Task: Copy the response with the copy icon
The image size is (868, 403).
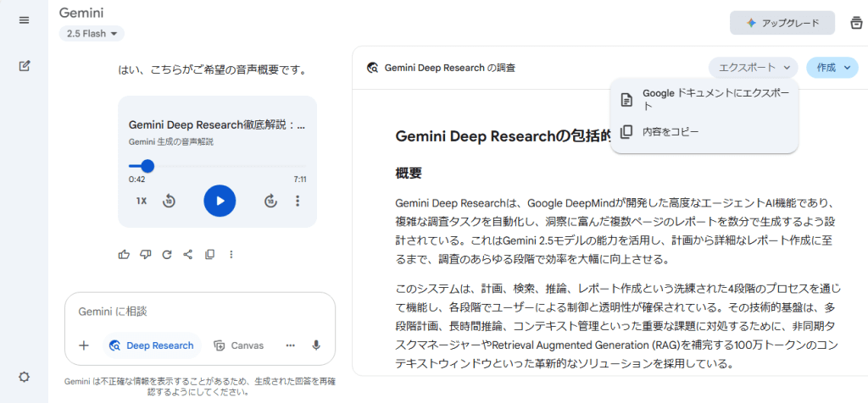Action: click(209, 254)
